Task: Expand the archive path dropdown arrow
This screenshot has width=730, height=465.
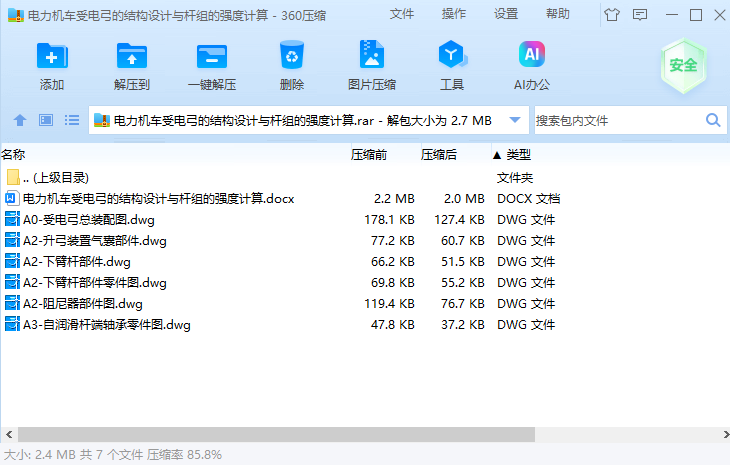Action: pos(514,121)
